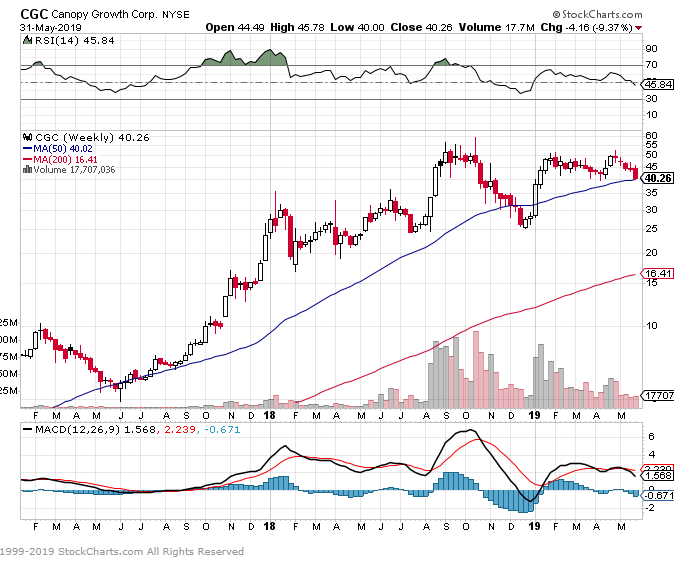
Task: Click the High 45.78 value
Action: coord(297,27)
